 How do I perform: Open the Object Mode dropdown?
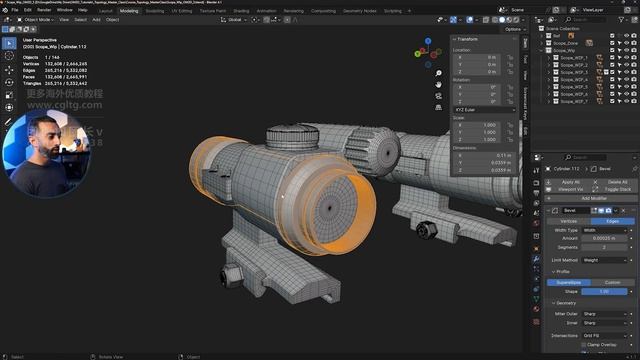(36, 20)
